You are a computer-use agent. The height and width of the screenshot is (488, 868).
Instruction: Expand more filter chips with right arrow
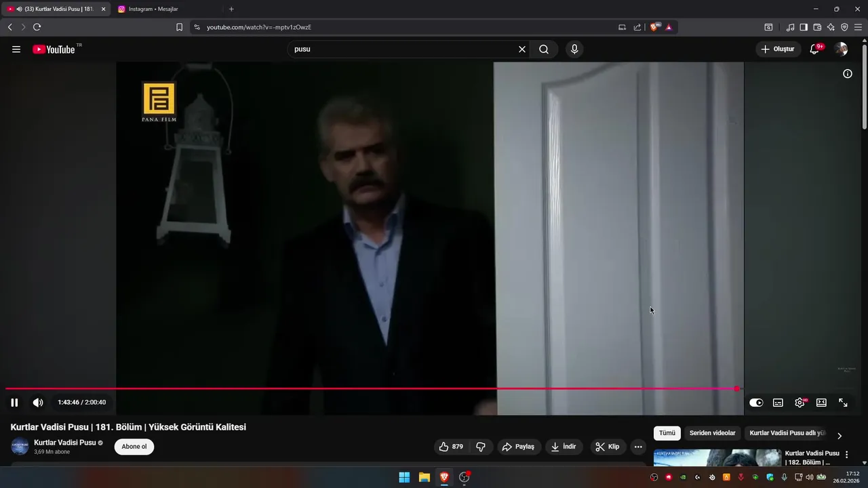[x=840, y=436]
